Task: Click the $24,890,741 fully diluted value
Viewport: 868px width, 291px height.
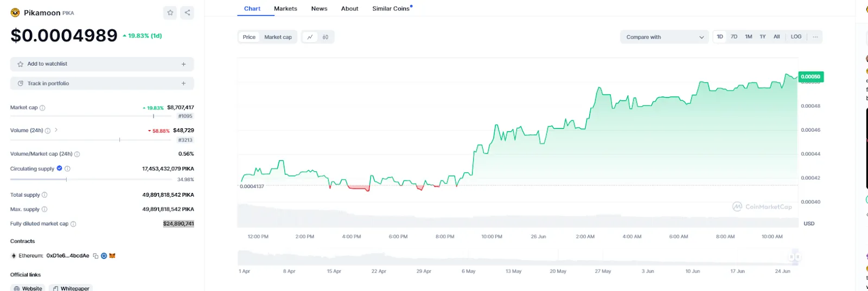Action: (178, 224)
